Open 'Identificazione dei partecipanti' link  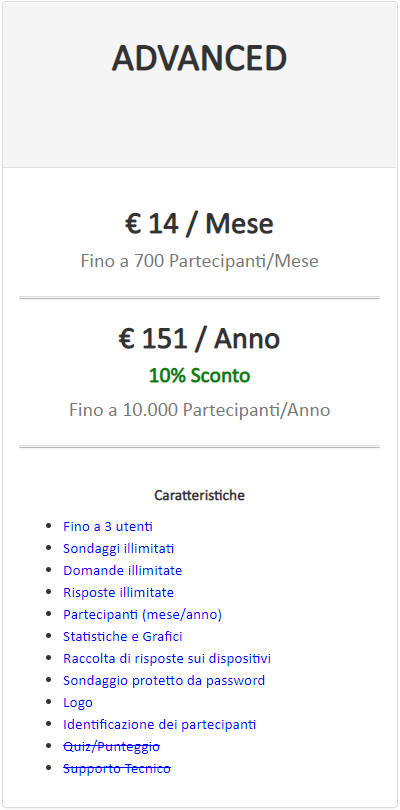(x=159, y=724)
